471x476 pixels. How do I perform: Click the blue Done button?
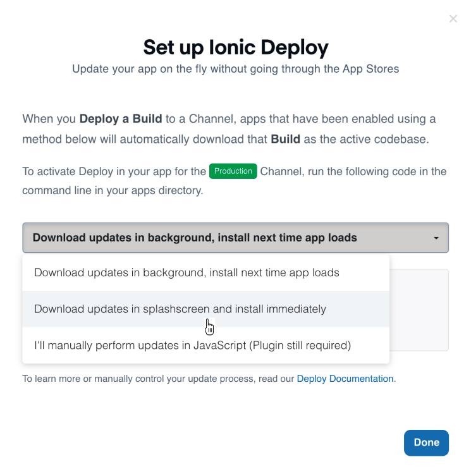(426, 442)
